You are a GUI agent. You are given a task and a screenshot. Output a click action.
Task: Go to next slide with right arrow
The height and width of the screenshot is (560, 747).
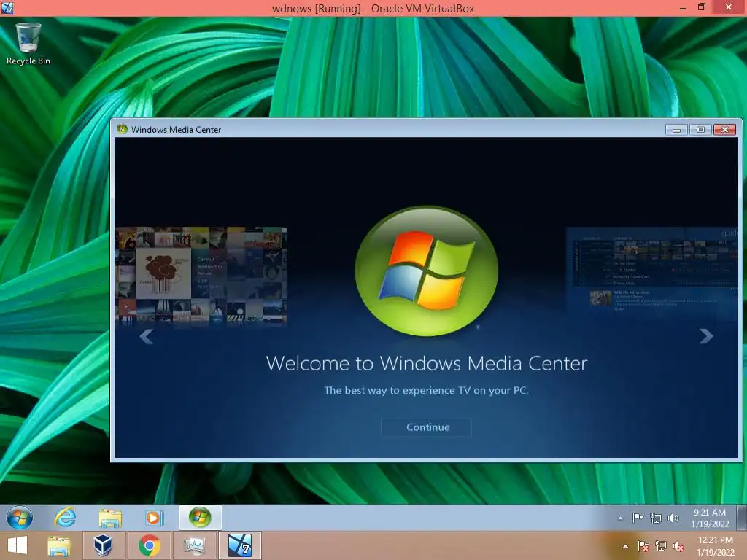pyautogui.click(x=706, y=336)
